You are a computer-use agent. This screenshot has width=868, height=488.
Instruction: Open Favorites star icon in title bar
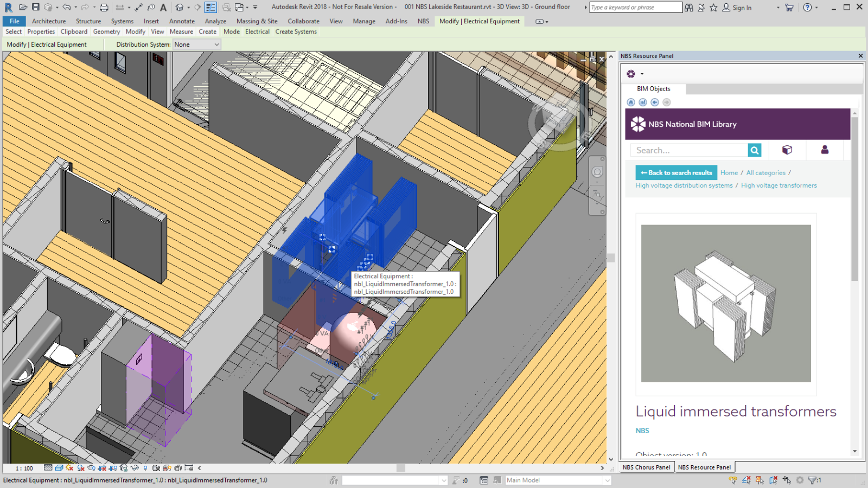click(x=713, y=8)
